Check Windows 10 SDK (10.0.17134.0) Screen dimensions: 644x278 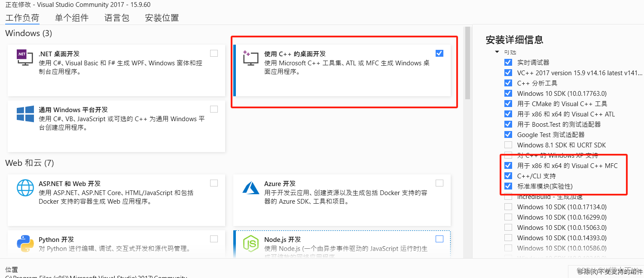[x=508, y=207]
